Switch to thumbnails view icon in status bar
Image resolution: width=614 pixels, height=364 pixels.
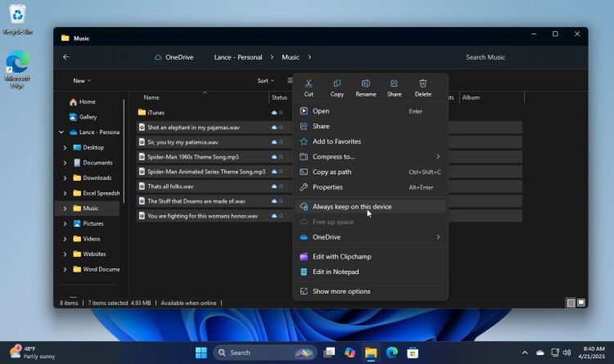(582, 303)
